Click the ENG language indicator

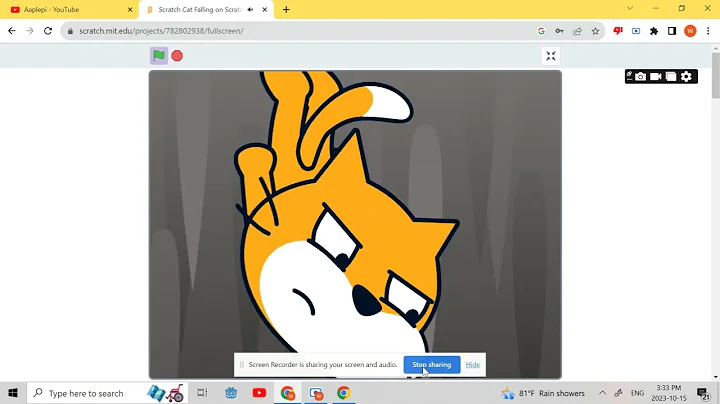pos(637,393)
